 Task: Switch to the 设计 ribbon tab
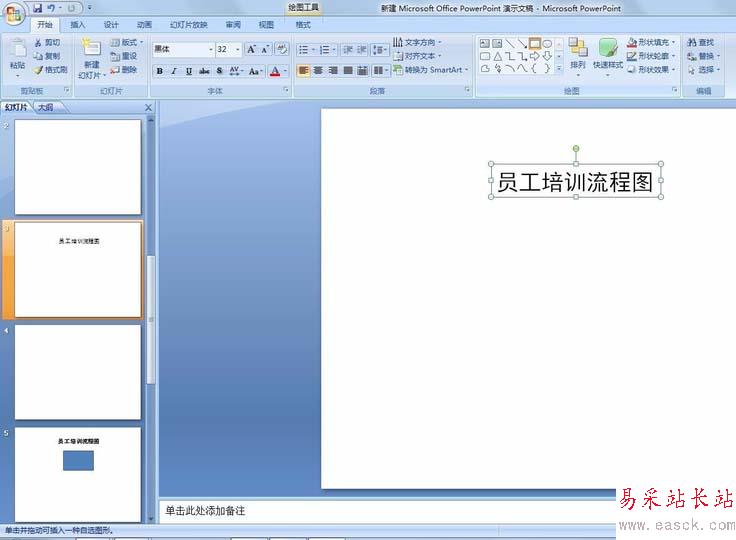(x=111, y=25)
